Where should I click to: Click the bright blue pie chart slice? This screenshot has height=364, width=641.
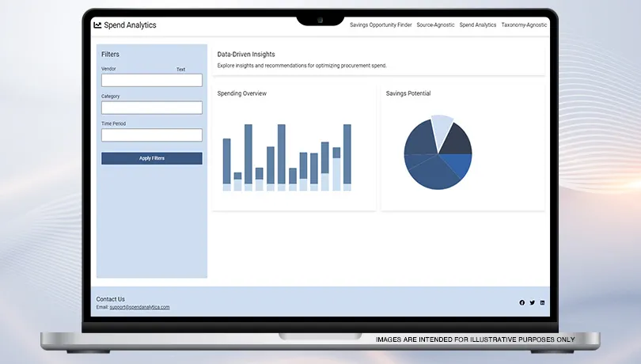point(459,165)
